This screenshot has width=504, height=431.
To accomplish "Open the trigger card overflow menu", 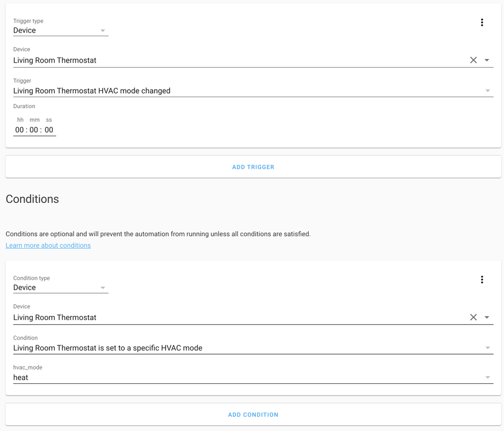I will [x=482, y=22].
